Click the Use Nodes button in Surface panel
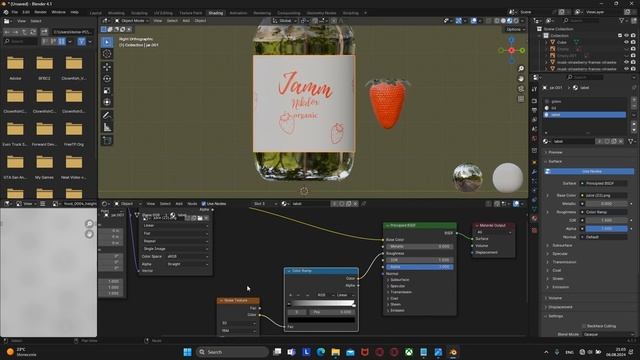 pos(589,171)
